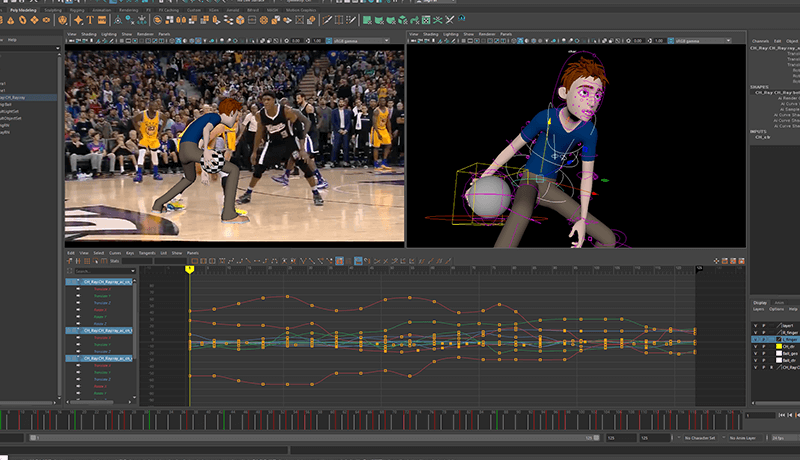
Task: Toggle playback P of CH_ctrl layer
Action: (764, 346)
